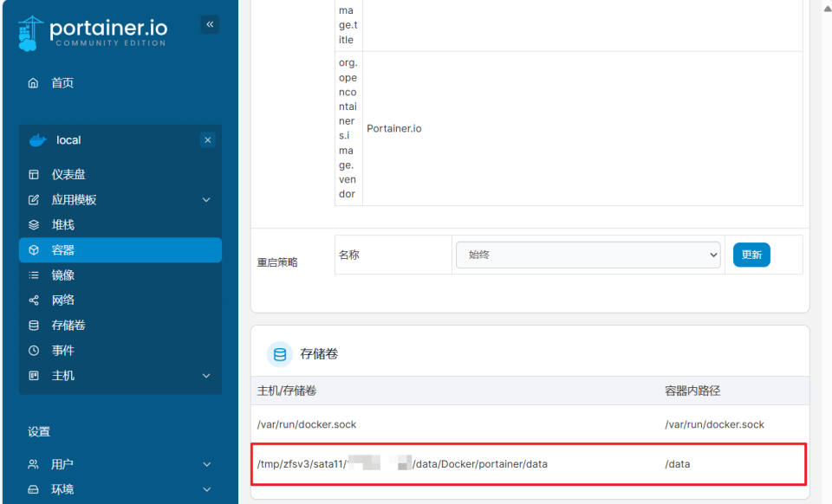Click the scrollbar up arrow
The height and width of the screenshot is (504, 832).
[x=827, y=8]
